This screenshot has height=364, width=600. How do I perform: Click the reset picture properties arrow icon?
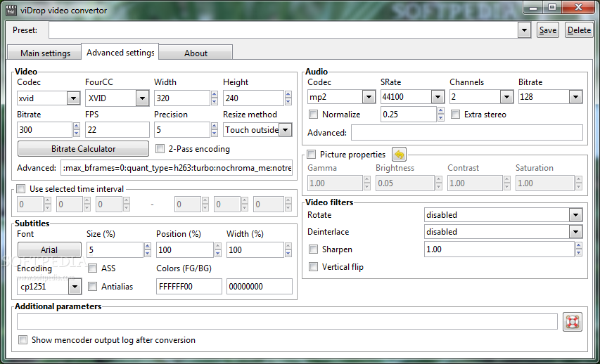pos(399,155)
